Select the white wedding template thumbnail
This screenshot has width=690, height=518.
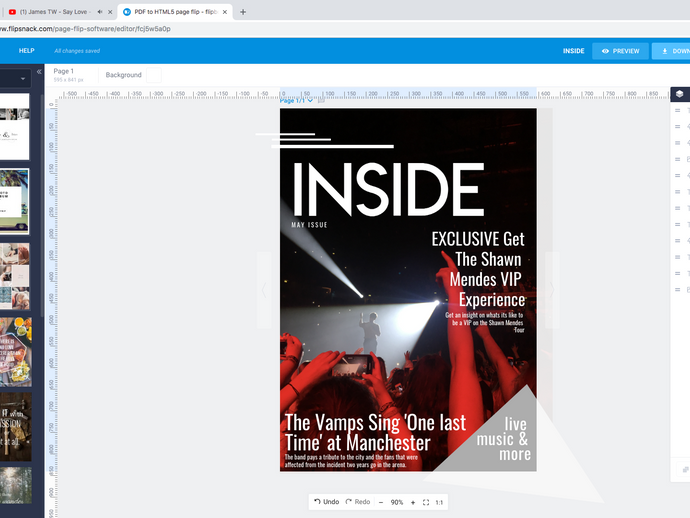click(x=15, y=126)
